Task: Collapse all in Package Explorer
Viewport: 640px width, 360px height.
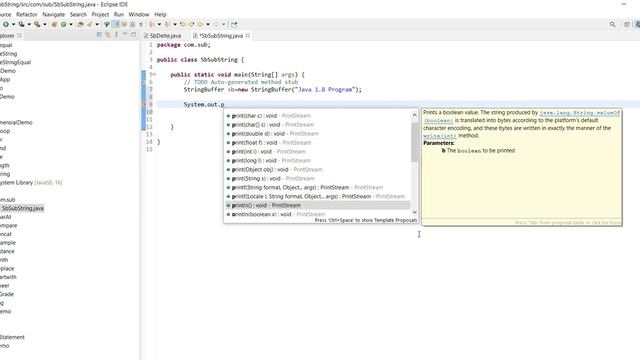Action: click(x=99, y=35)
